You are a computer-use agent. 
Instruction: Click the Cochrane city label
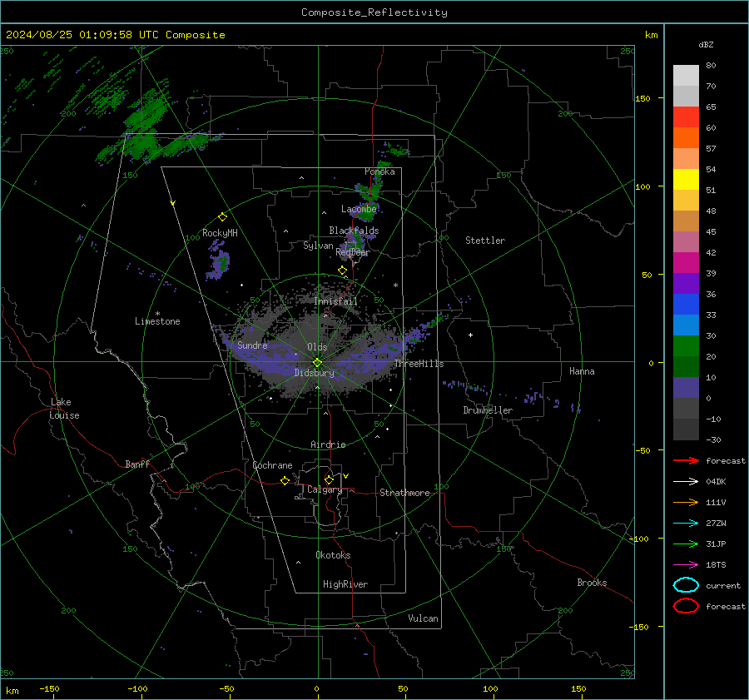coord(272,465)
